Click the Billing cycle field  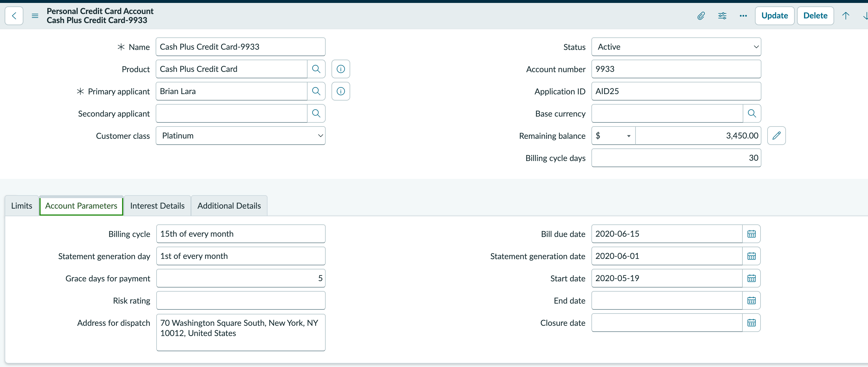click(241, 234)
